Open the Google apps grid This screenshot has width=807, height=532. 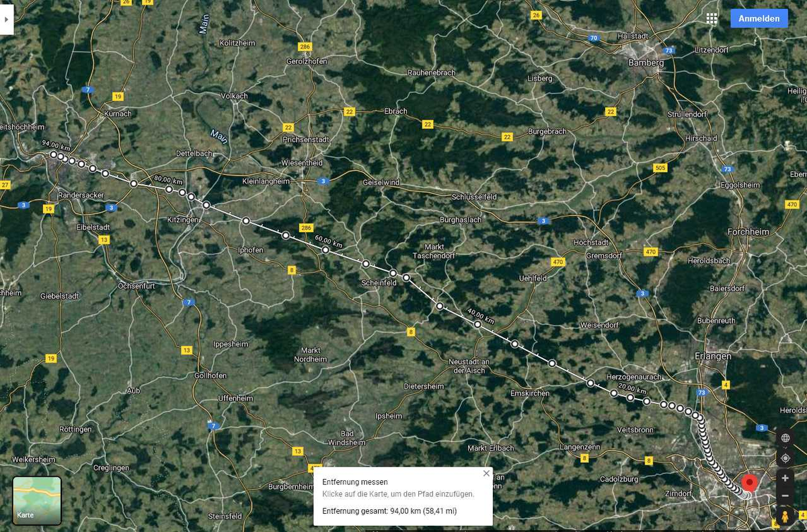(x=712, y=19)
